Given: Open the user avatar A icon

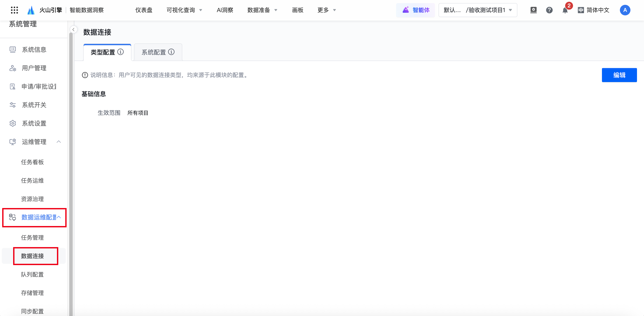Looking at the screenshot, I should point(625,10).
